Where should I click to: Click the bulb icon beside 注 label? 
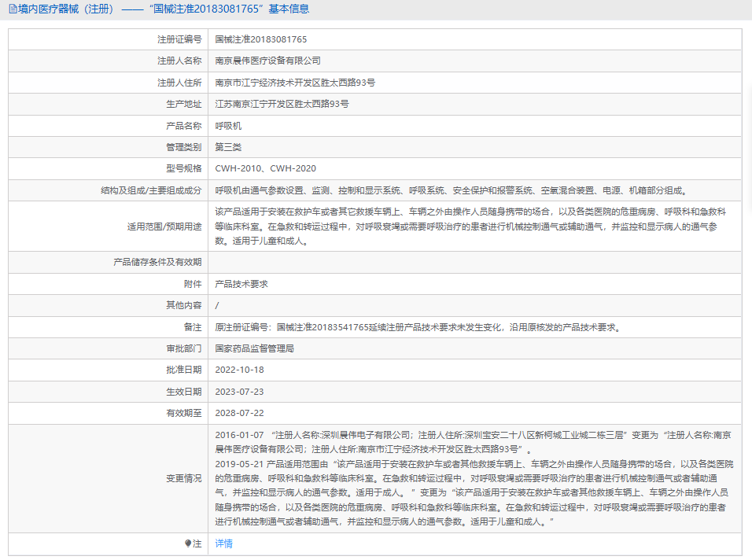coord(188,543)
